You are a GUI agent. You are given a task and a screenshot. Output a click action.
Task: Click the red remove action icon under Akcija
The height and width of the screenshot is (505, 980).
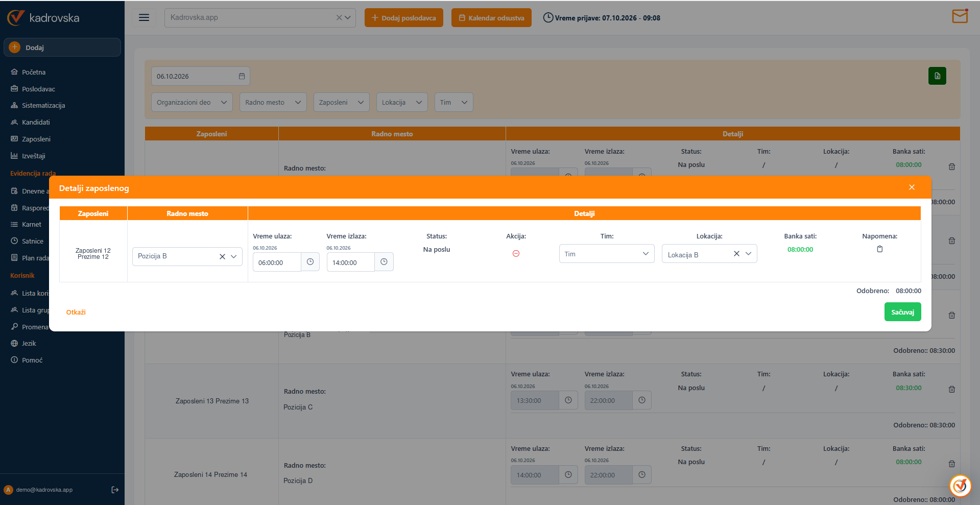516,254
